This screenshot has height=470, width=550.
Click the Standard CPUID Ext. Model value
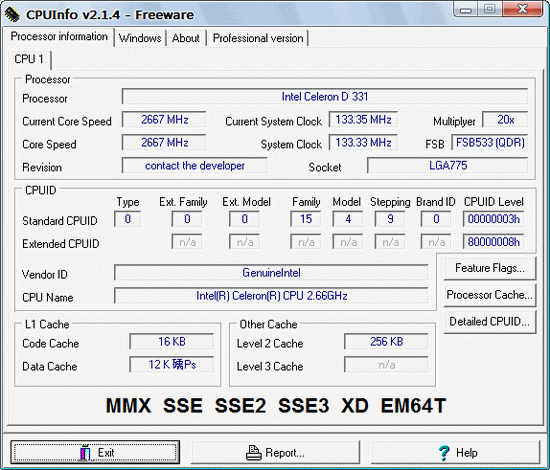point(244,219)
